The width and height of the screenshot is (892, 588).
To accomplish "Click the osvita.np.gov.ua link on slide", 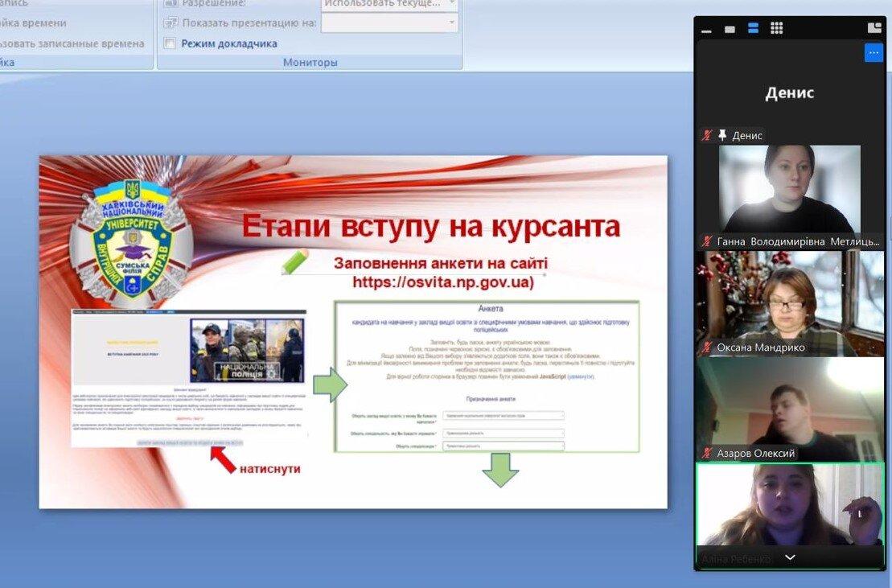I will pos(442,282).
